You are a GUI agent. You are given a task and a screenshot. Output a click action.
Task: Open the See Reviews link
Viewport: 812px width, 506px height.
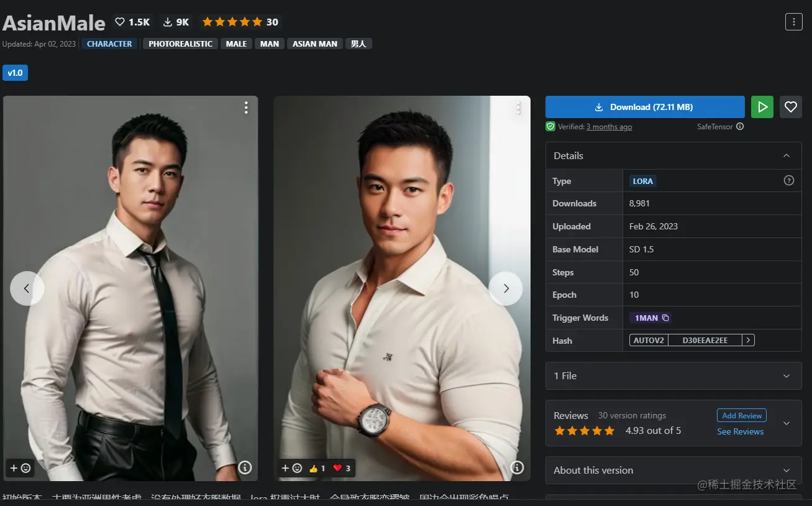[x=740, y=431]
